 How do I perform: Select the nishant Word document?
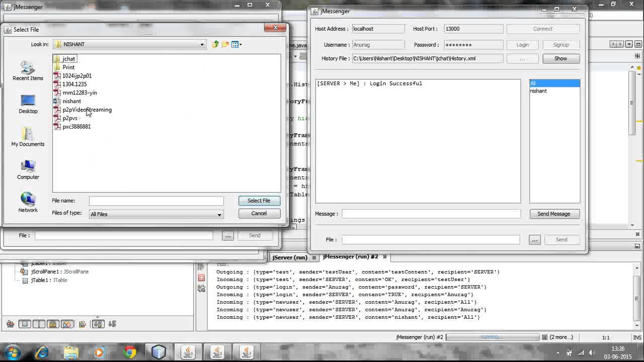click(x=67, y=101)
